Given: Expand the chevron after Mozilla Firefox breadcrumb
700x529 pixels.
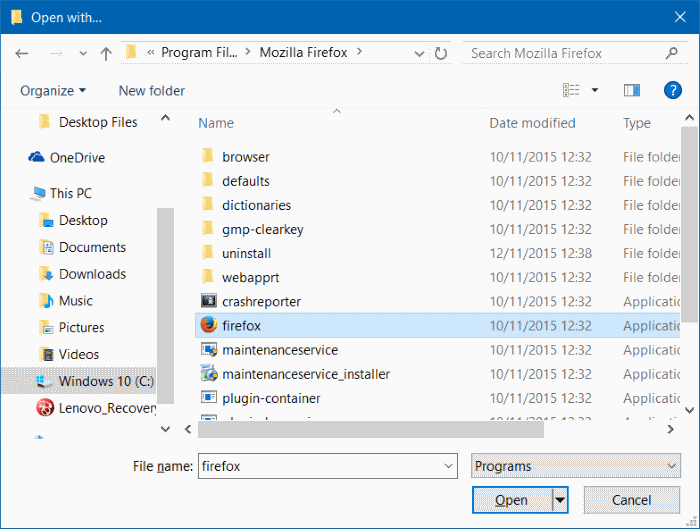Looking at the screenshot, I should (359, 52).
